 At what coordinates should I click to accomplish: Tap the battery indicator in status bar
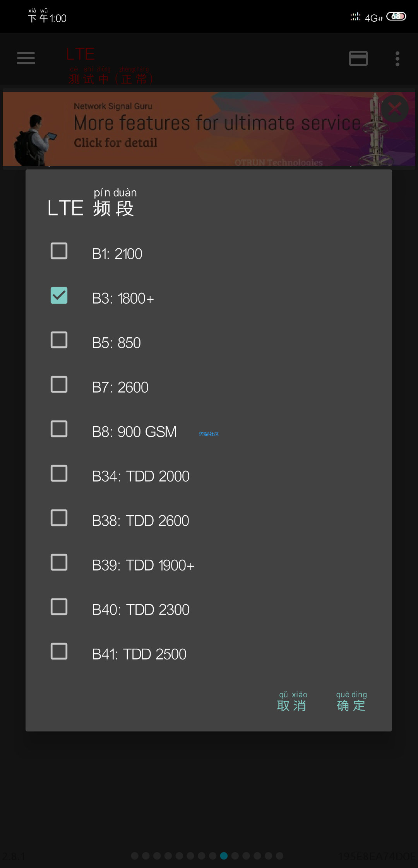pos(396,16)
